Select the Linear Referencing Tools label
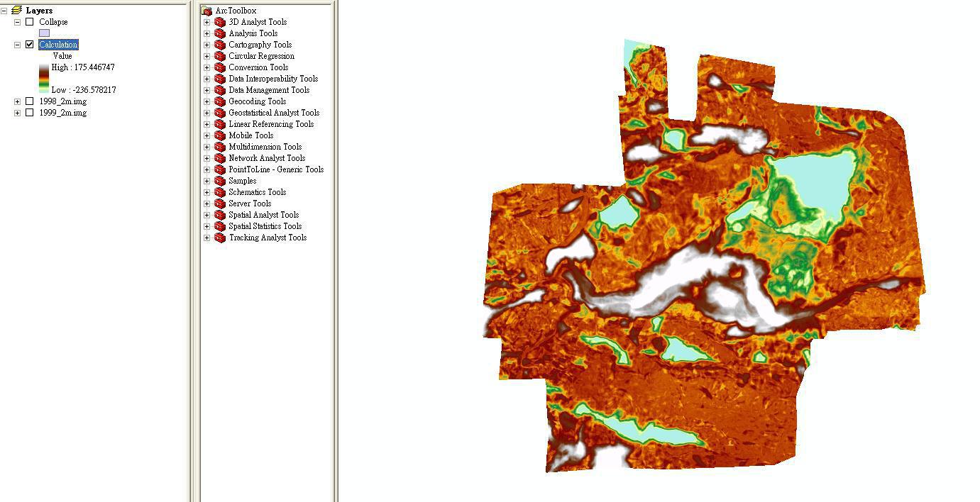This screenshot has height=502, width=980. click(x=271, y=124)
